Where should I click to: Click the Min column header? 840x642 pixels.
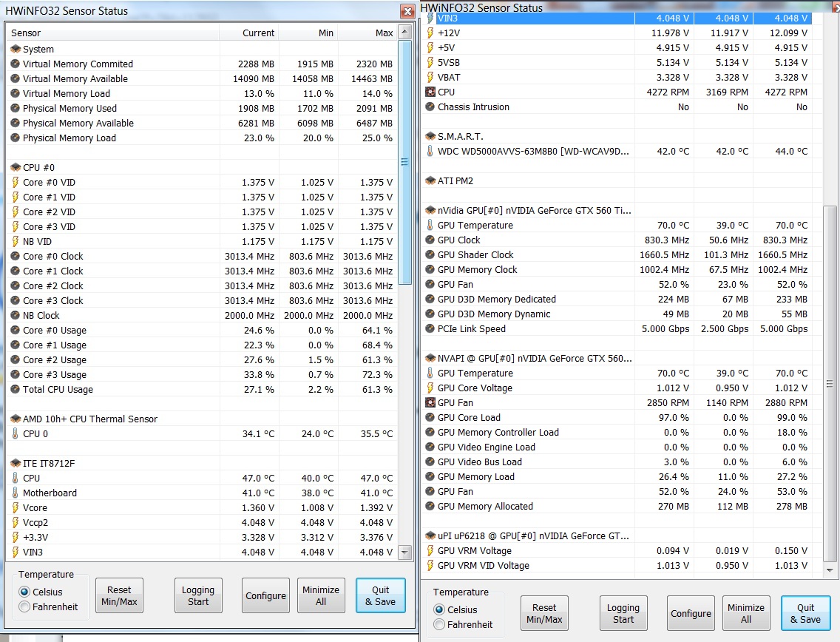tap(308, 33)
